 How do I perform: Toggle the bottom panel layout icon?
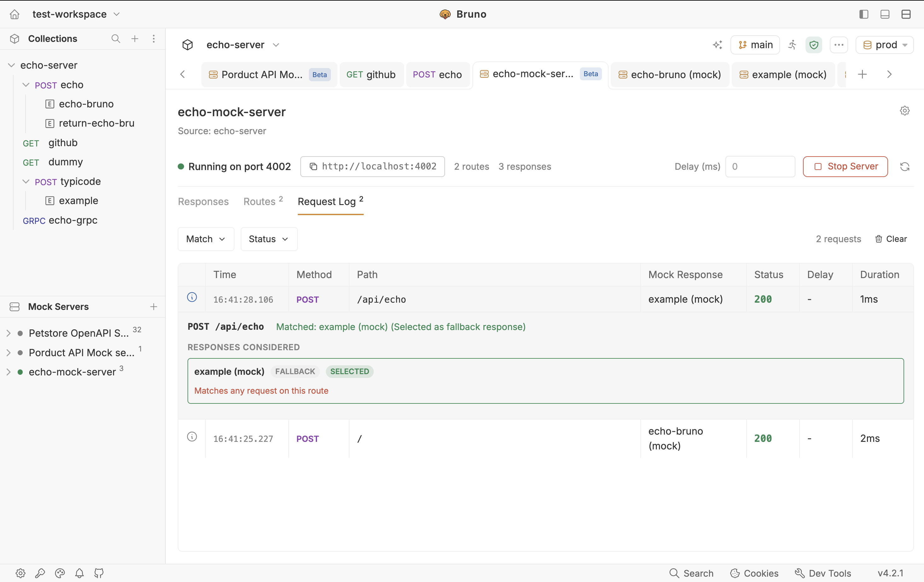click(x=885, y=14)
